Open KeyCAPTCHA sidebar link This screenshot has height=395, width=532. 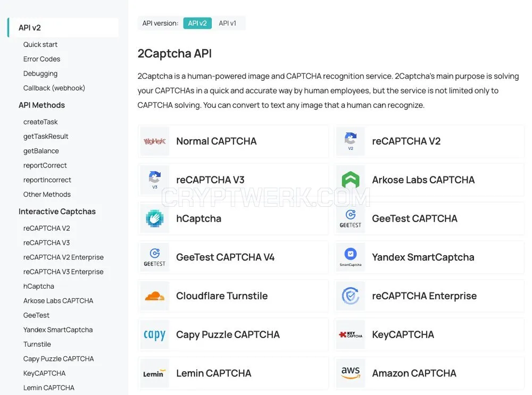pos(45,373)
